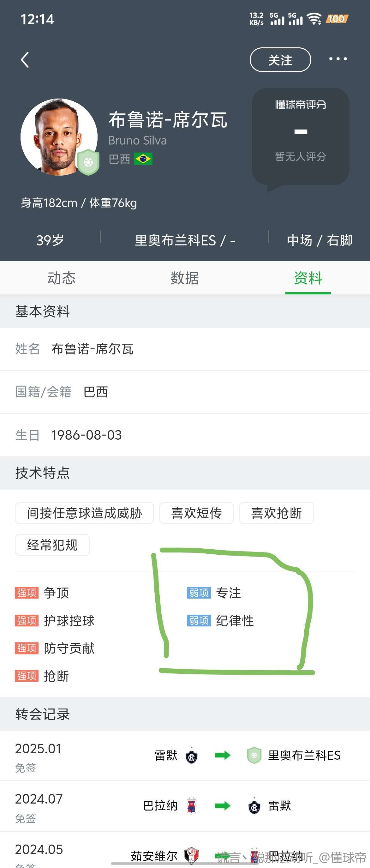Viewport: 370px width, 868px height.
Task: Tap the back arrow icon
Action: [x=25, y=60]
